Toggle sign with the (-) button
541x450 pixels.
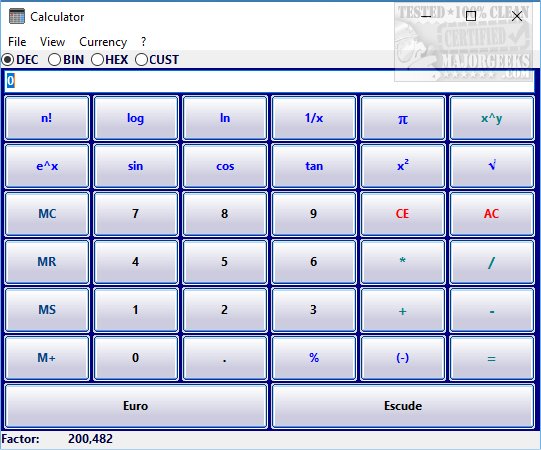[x=403, y=358]
